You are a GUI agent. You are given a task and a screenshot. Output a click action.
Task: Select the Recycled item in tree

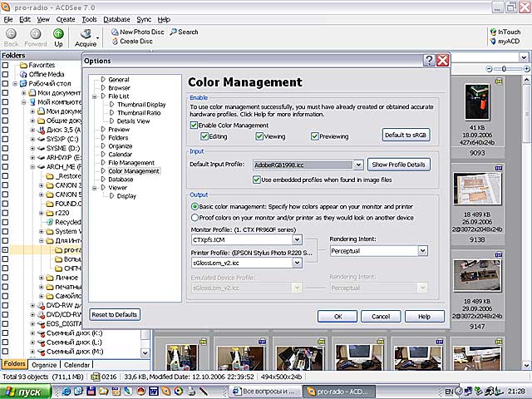coord(68,222)
